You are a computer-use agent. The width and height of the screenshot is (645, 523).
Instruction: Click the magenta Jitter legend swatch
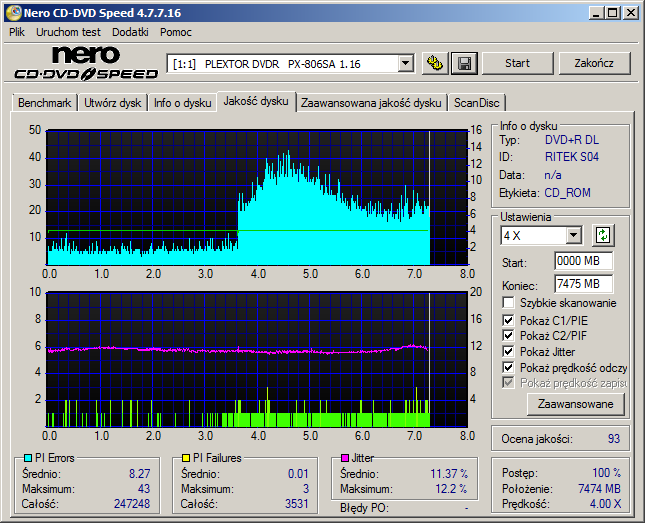click(x=345, y=458)
